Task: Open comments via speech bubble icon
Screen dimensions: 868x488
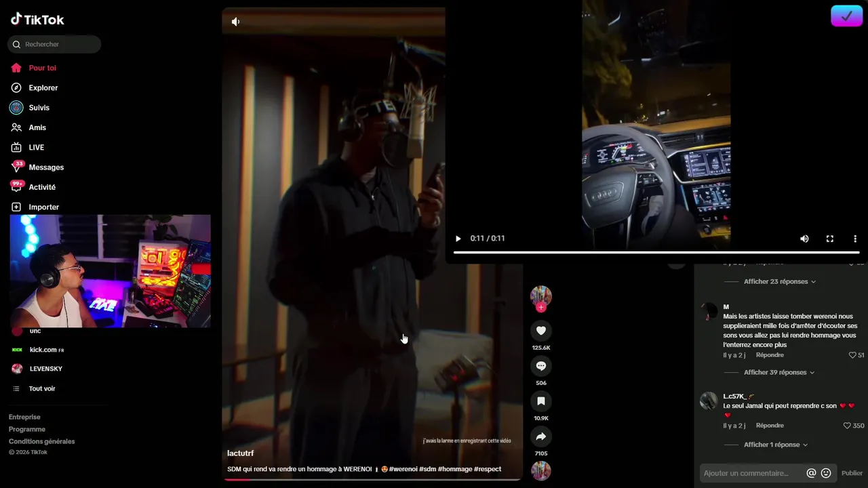Action: click(540, 366)
